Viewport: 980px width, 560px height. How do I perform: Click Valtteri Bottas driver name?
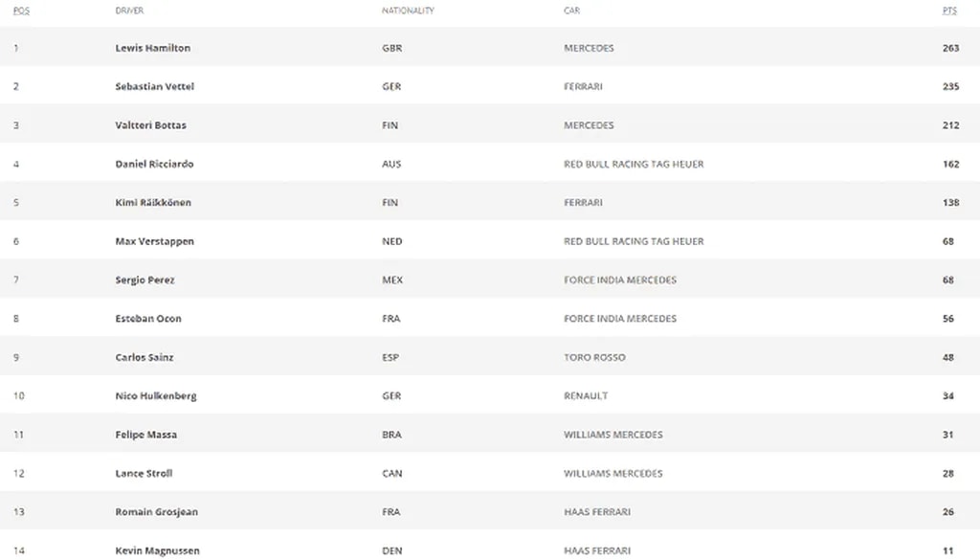150,125
